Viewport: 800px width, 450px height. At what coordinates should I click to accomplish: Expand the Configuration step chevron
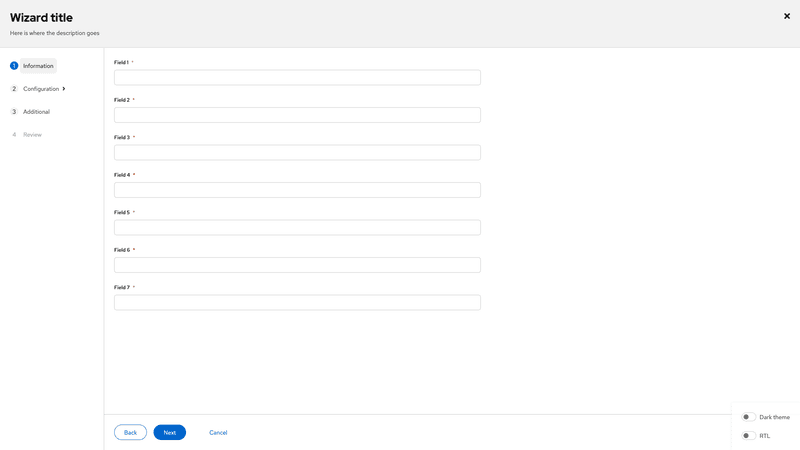point(64,89)
